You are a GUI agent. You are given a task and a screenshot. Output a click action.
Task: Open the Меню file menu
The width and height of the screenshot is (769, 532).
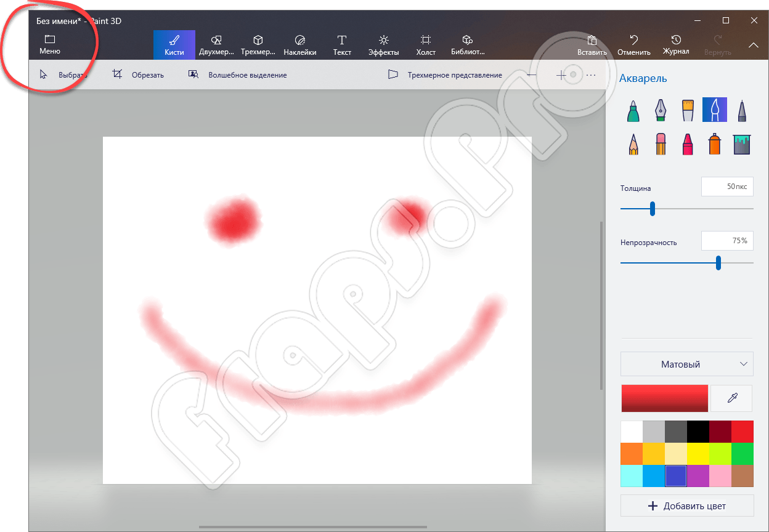pos(50,44)
